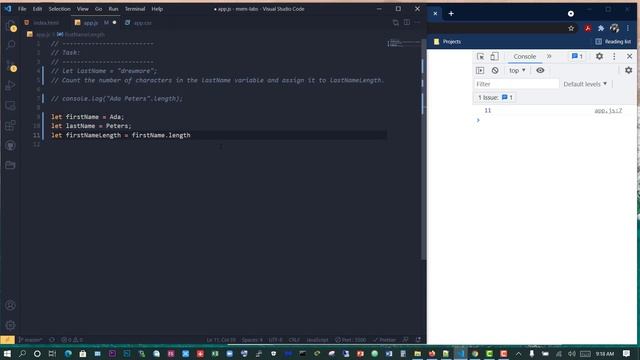Open the Selection menu

(60, 9)
